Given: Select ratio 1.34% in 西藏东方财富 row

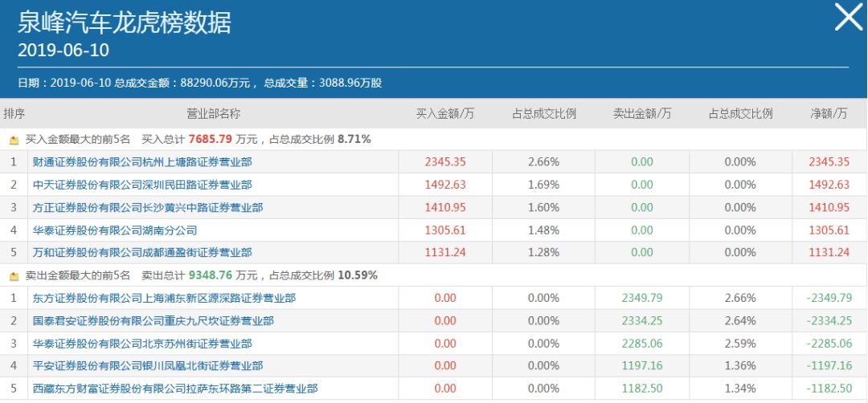Looking at the screenshot, I should (x=740, y=389).
